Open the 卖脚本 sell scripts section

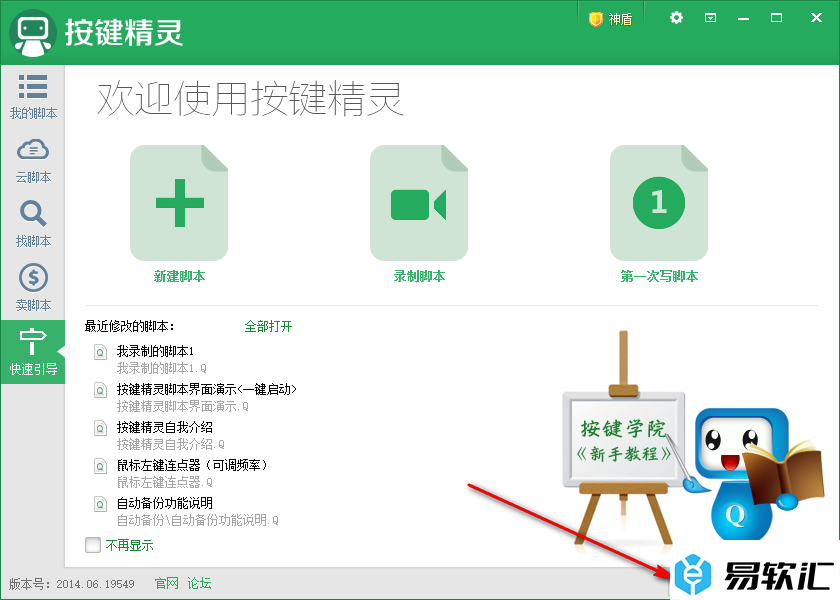click(33, 288)
